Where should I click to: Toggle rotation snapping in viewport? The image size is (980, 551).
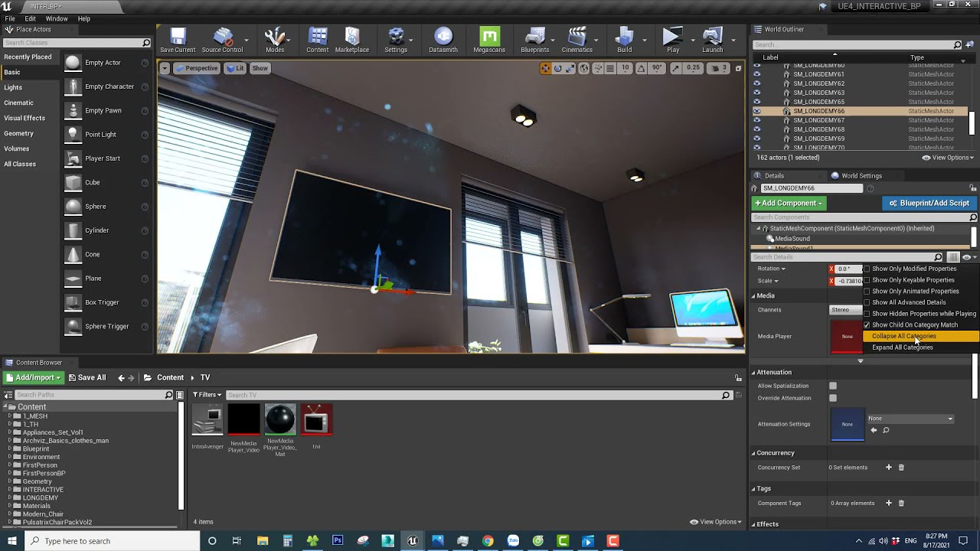pyautogui.click(x=642, y=68)
